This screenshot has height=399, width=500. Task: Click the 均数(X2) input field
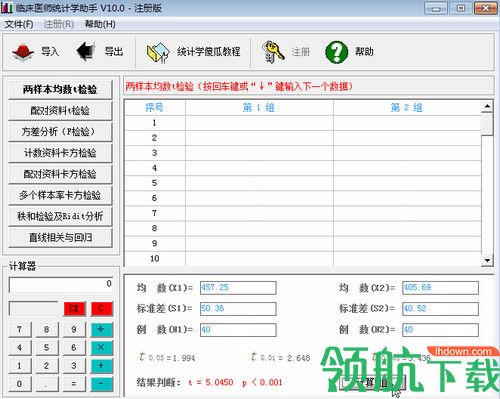(440, 288)
